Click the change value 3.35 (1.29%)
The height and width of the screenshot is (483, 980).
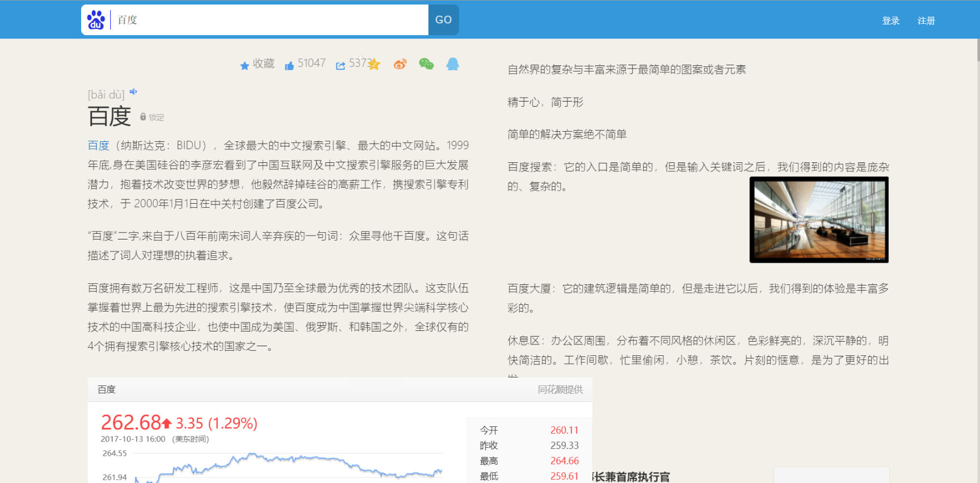click(x=216, y=423)
